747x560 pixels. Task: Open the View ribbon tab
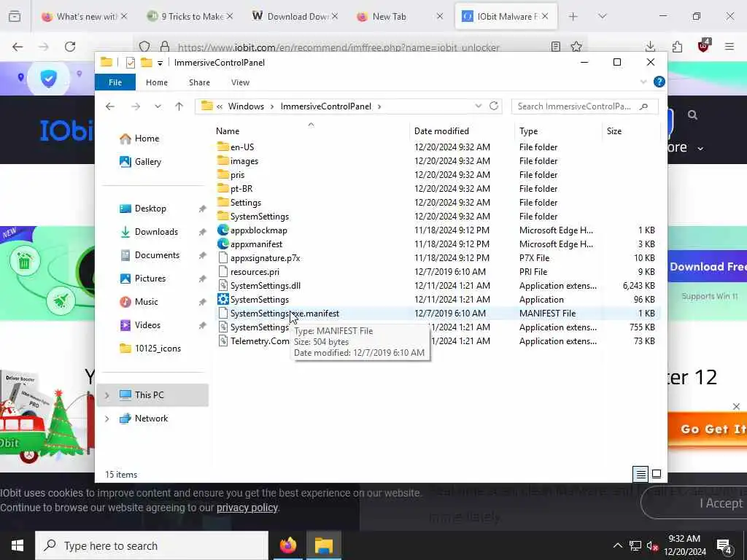(240, 82)
